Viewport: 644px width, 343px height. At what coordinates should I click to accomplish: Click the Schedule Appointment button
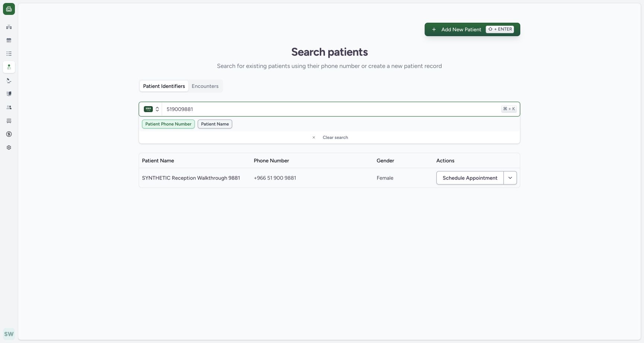coord(470,178)
